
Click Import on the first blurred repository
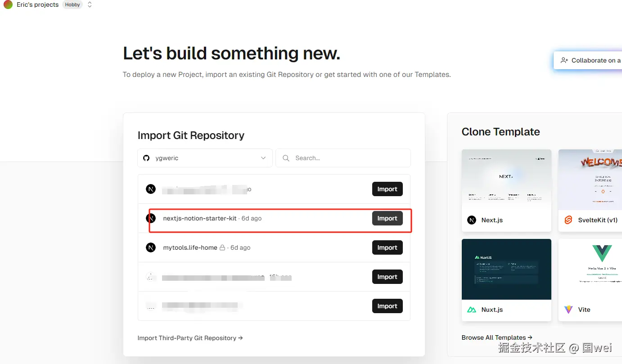coord(387,189)
